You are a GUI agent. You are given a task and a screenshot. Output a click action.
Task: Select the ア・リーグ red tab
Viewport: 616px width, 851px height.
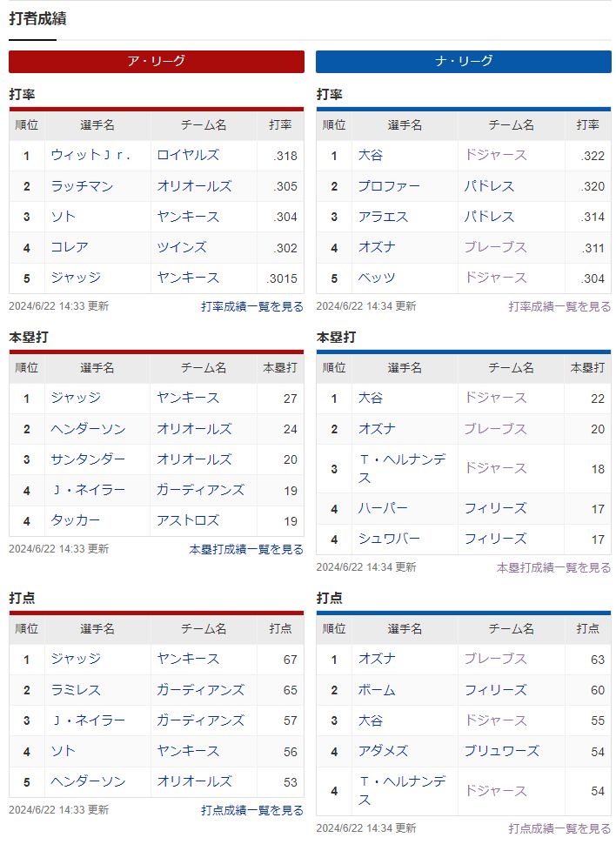[x=157, y=61]
